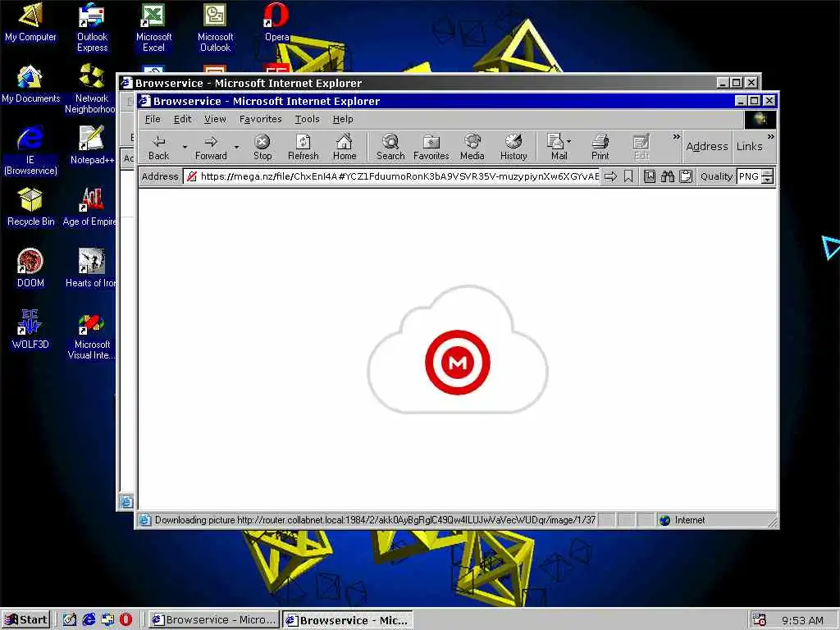This screenshot has height=630, width=840.
Task: Switch to the first Browservice taskbar button
Action: point(214,619)
